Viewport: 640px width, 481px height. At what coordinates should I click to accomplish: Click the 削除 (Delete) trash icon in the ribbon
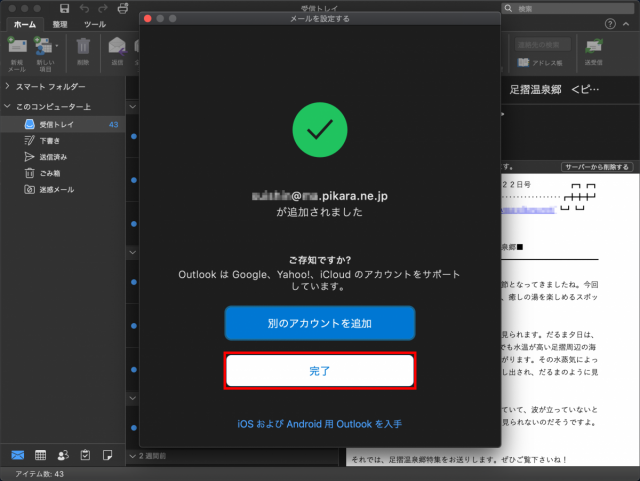[83, 48]
